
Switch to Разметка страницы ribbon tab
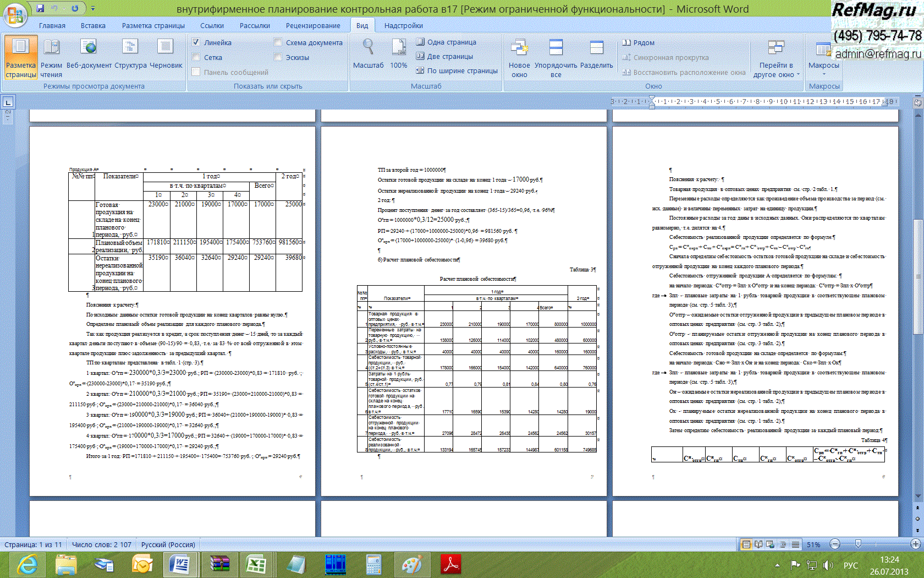[x=153, y=25]
